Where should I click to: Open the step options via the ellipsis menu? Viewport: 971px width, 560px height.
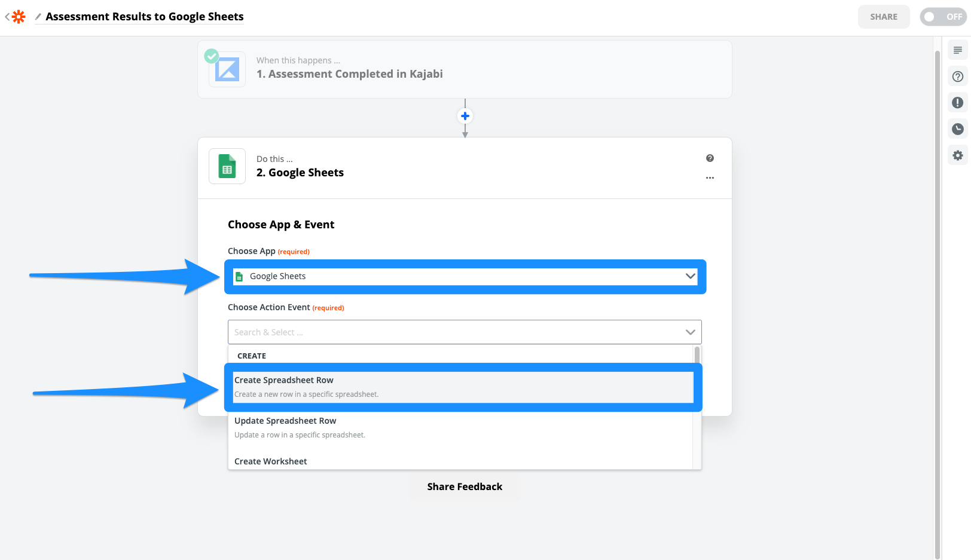(x=710, y=178)
